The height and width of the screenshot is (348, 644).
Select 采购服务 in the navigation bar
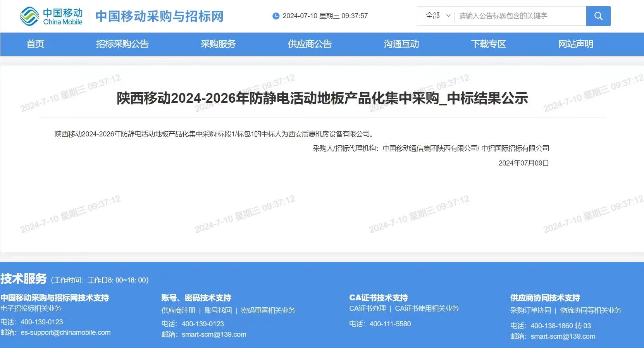click(218, 44)
